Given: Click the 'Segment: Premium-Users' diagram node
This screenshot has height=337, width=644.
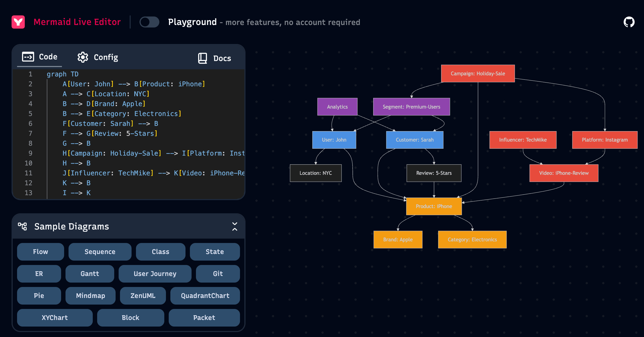Looking at the screenshot, I should tap(411, 107).
